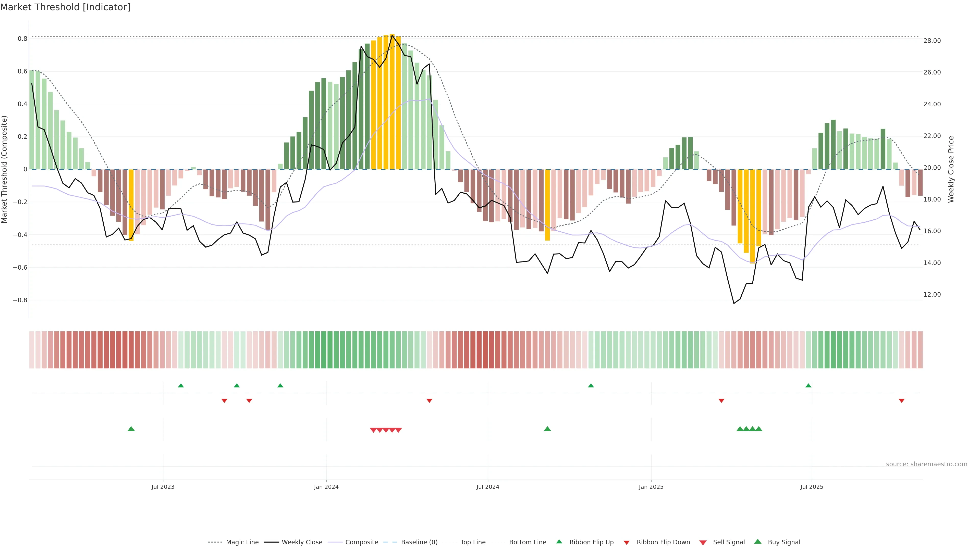Click the ribbon flip up marker before Jul 2025
This screenshot has width=980, height=551.
[x=808, y=386]
